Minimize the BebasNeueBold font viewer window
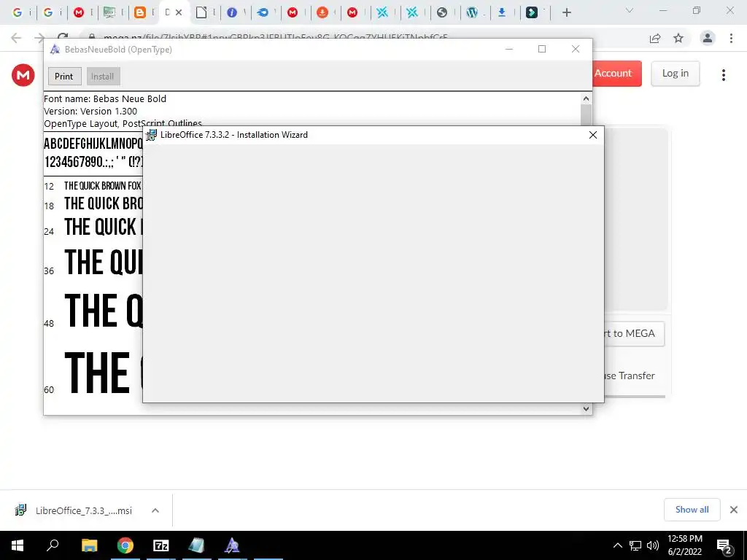The height and width of the screenshot is (560, 747). (508, 49)
